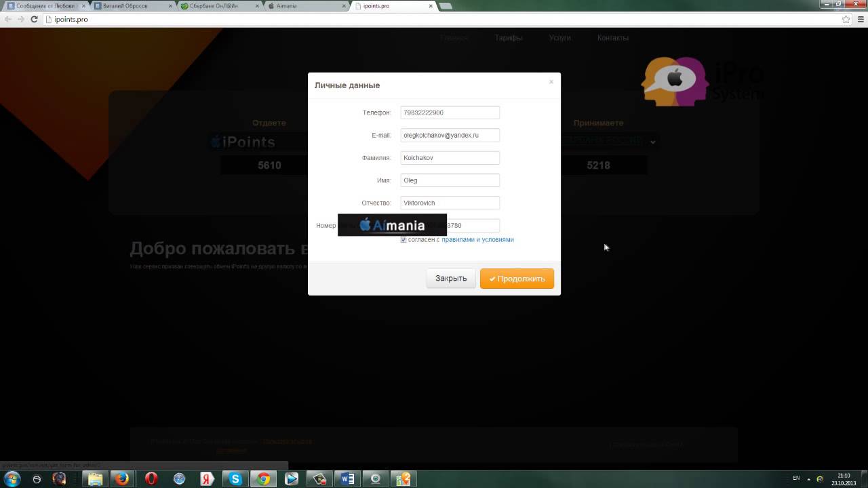Screen dimensions: 868x488
Task: Open the Windows Start menu
Action: (x=12, y=479)
